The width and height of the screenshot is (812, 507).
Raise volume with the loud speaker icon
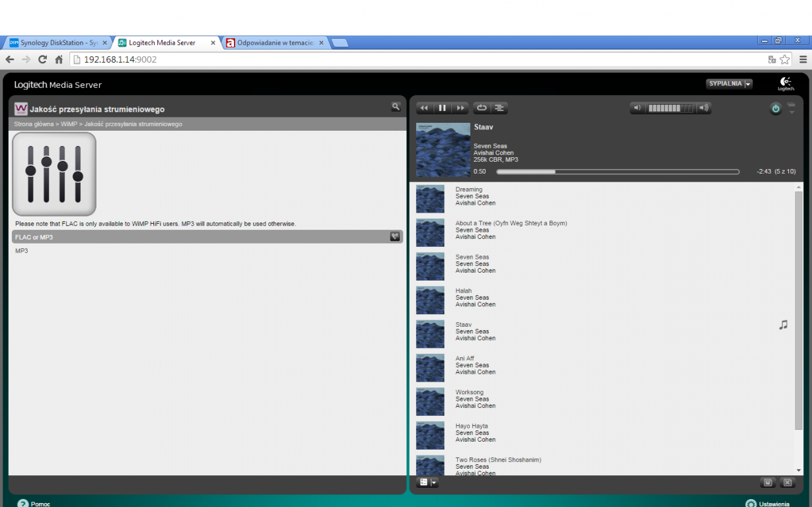[704, 108]
